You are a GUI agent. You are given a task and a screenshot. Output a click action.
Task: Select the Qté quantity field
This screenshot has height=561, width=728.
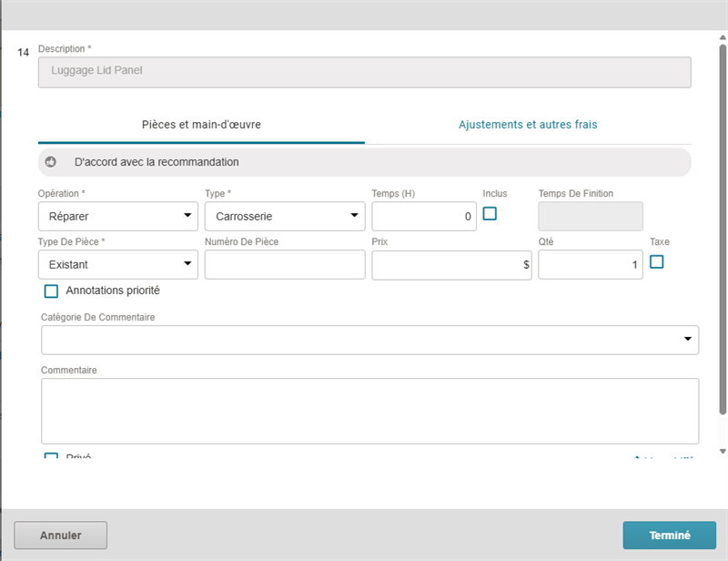pos(590,264)
